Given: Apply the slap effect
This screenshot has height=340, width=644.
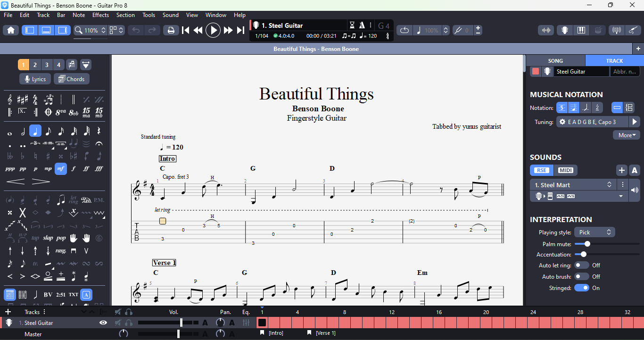Looking at the screenshot, I should click(48, 238).
